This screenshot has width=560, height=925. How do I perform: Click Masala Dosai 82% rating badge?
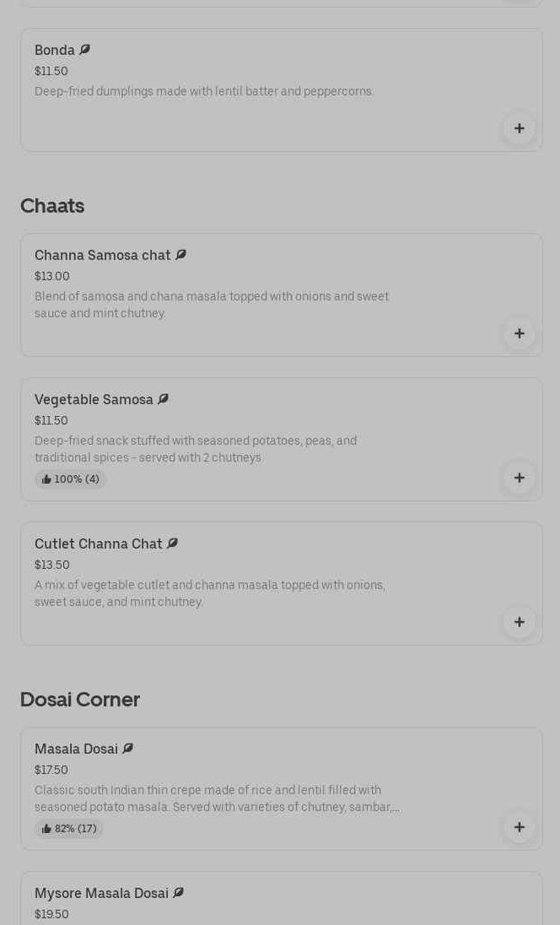click(69, 829)
